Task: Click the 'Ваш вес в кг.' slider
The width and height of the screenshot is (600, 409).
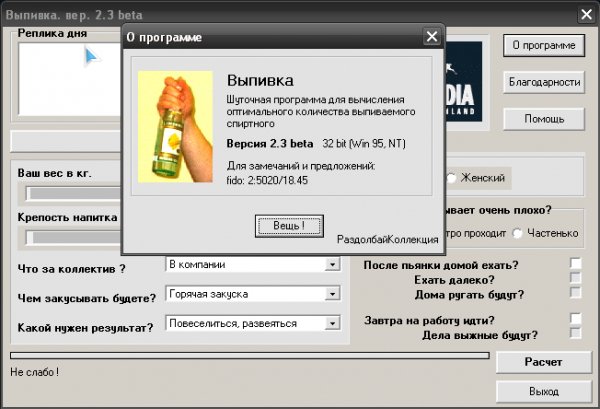Action: (x=73, y=194)
